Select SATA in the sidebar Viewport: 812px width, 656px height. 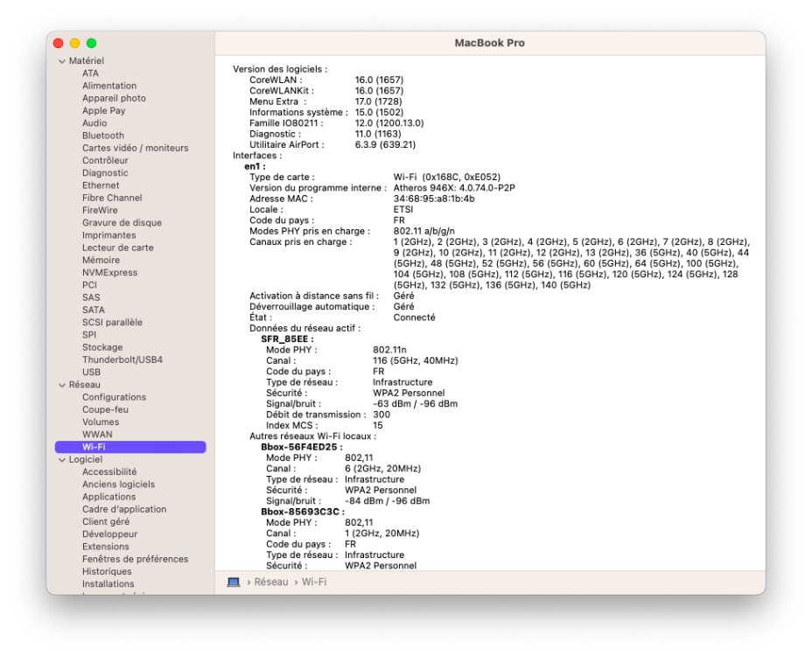94,310
